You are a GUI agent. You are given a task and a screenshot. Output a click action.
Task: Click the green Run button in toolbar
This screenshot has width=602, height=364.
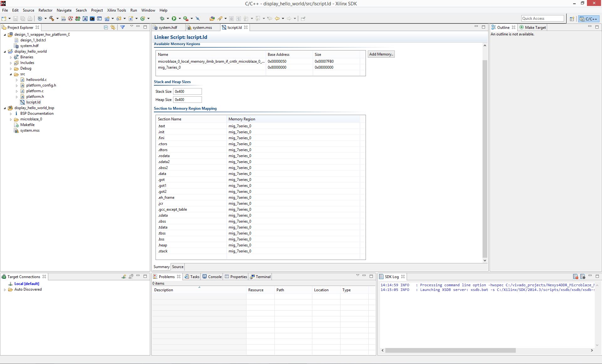pos(174,18)
